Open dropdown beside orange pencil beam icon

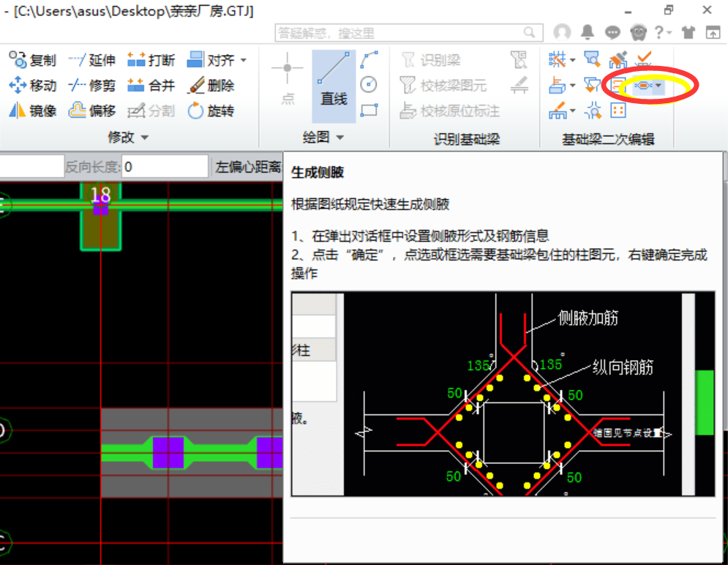[x=572, y=111]
